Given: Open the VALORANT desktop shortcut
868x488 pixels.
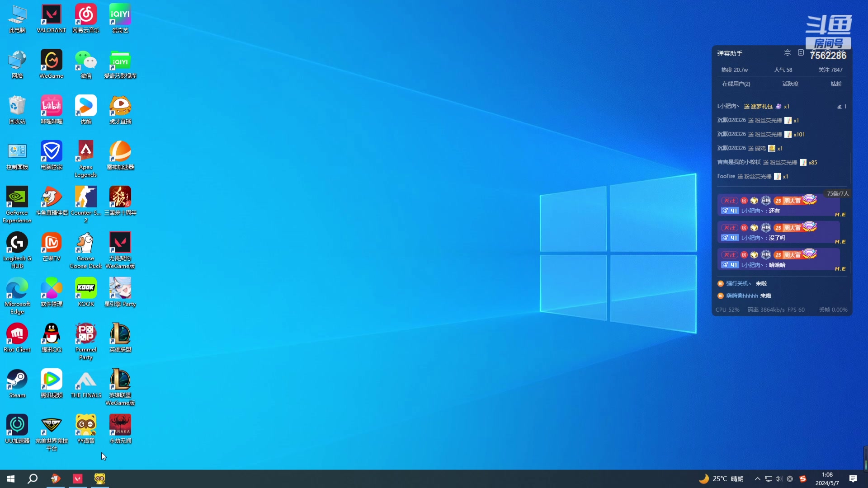Looking at the screenshot, I should [x=51, y=19].
